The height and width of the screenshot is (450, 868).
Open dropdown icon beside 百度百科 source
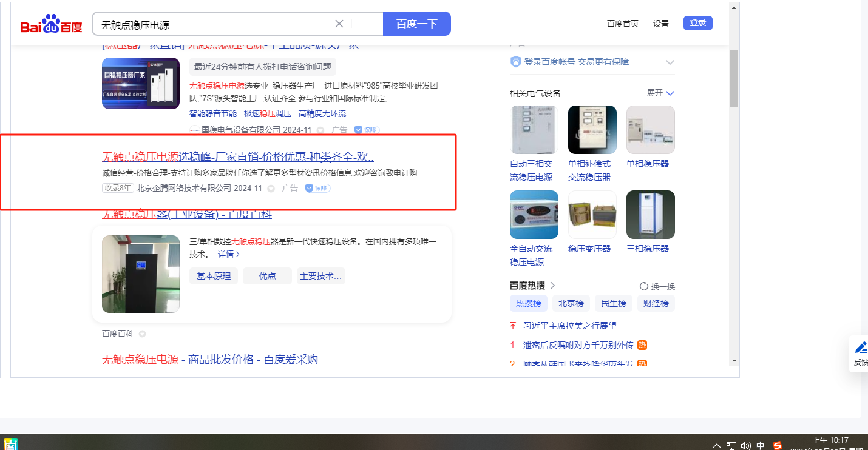pos(142,334)
